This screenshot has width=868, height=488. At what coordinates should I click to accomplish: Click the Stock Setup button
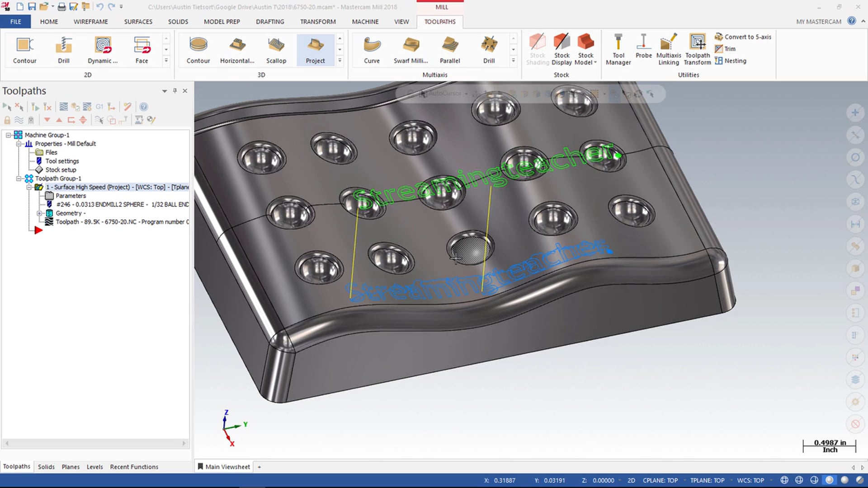coord(60,170)
